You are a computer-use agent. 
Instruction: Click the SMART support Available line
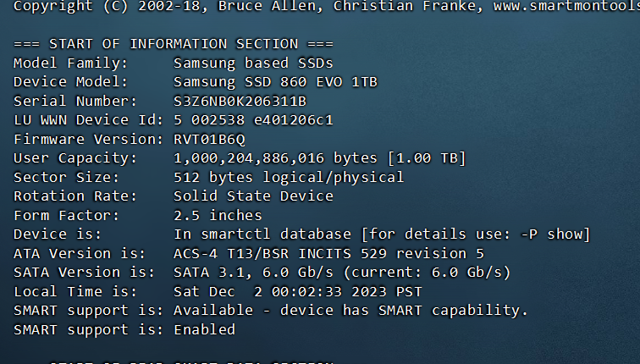(350, 311)
